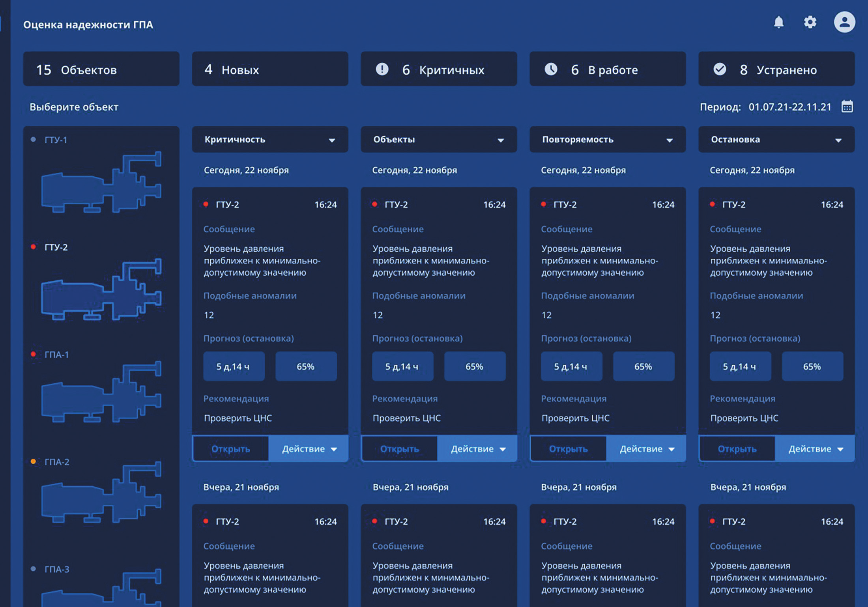Click Оценка надежности ГПА page title
Image resolution: width=868 pixels, height=607 pixels.
pos(88,24)
